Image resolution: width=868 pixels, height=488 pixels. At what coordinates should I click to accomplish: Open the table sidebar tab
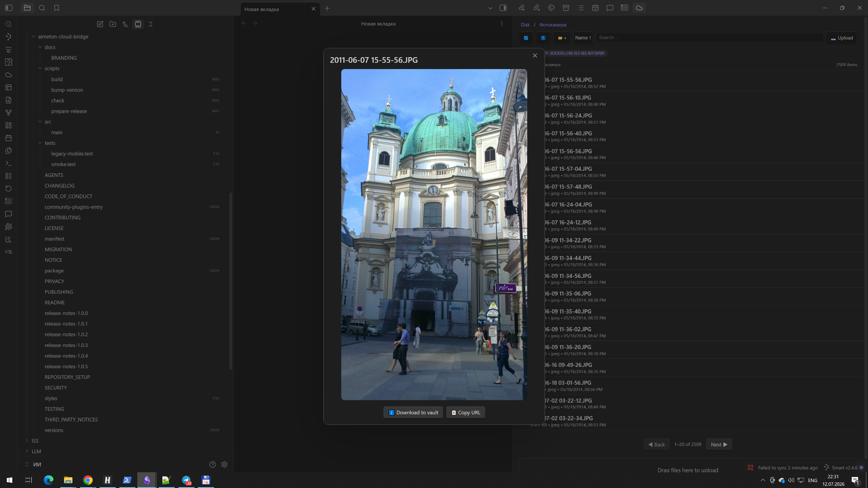[624, 8]
